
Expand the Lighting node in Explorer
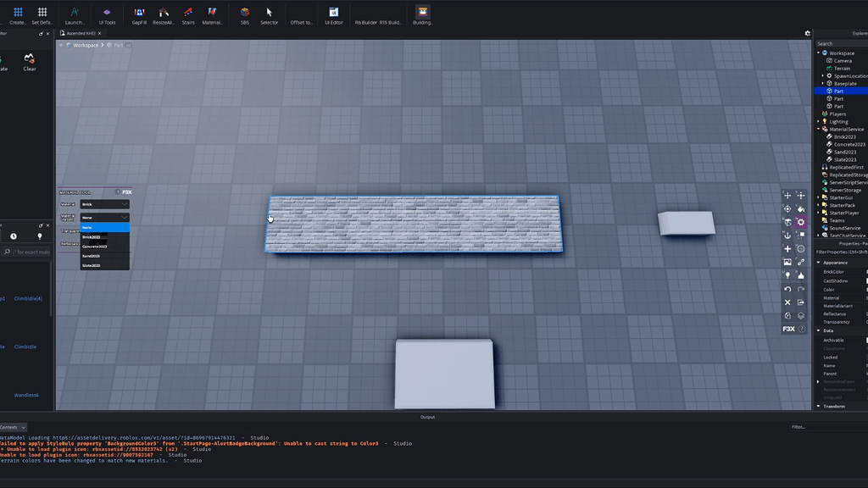pyautogui.click(x=818, y=122)
